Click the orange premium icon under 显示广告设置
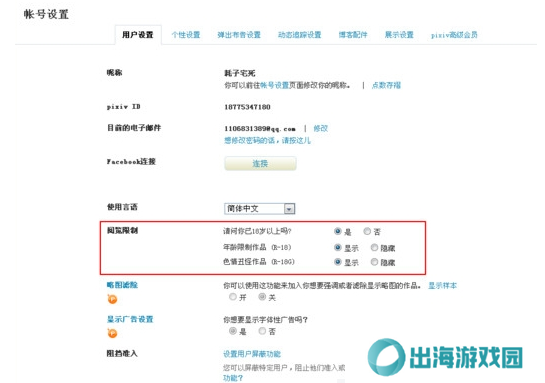This screenshot has height=383, width=545. [x=112, y=333]
